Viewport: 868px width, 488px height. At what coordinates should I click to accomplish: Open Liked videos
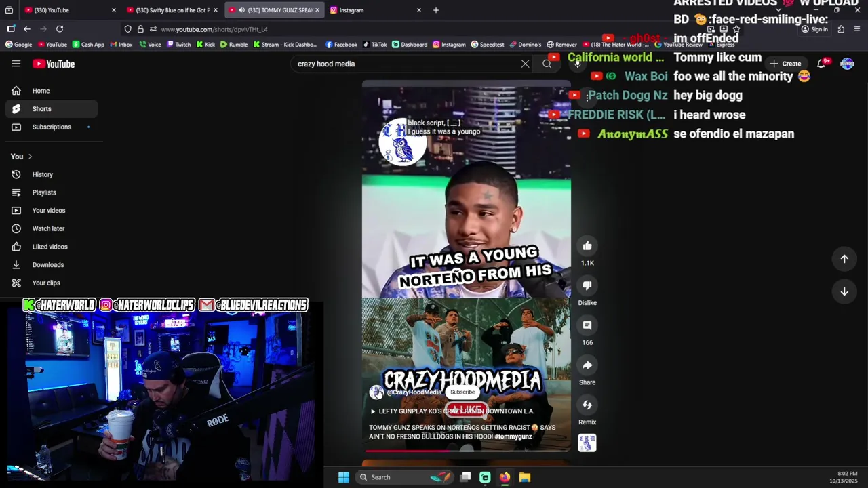click(52, 247)
